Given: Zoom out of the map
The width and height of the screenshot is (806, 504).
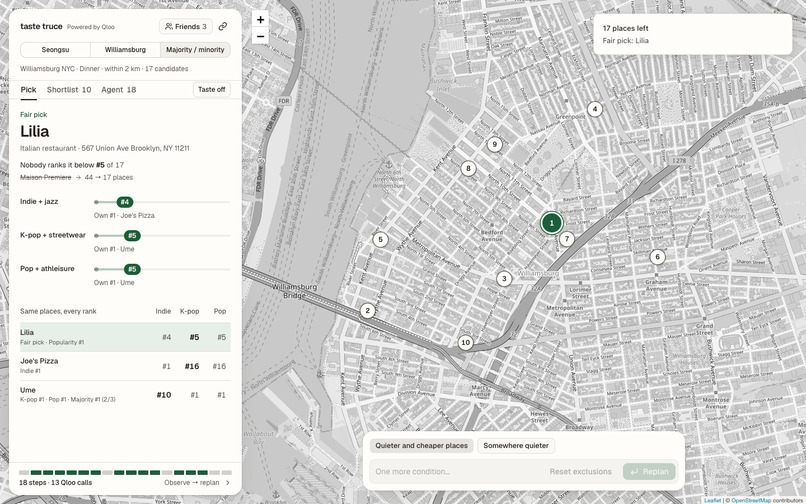Looking at the screenshot, I should [x=260, y=36].
